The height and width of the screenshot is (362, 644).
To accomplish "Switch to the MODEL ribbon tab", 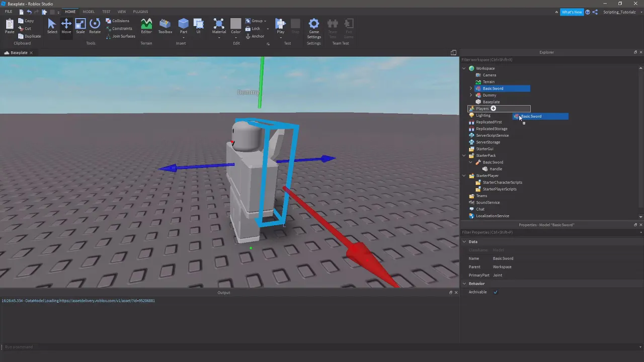I will (x=89, y=12).
